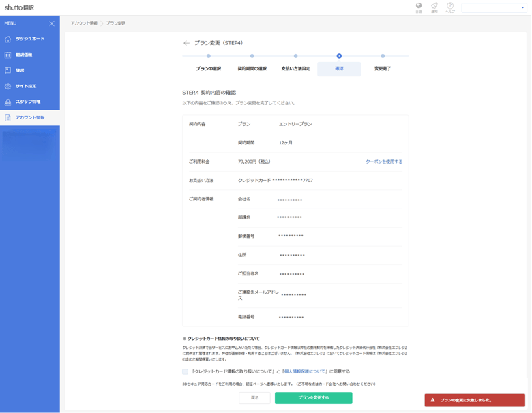This screenshot has width=532, height=413.
Task: Click アカウント情報 breadcrumb link
Action: [x=84, y=23]
